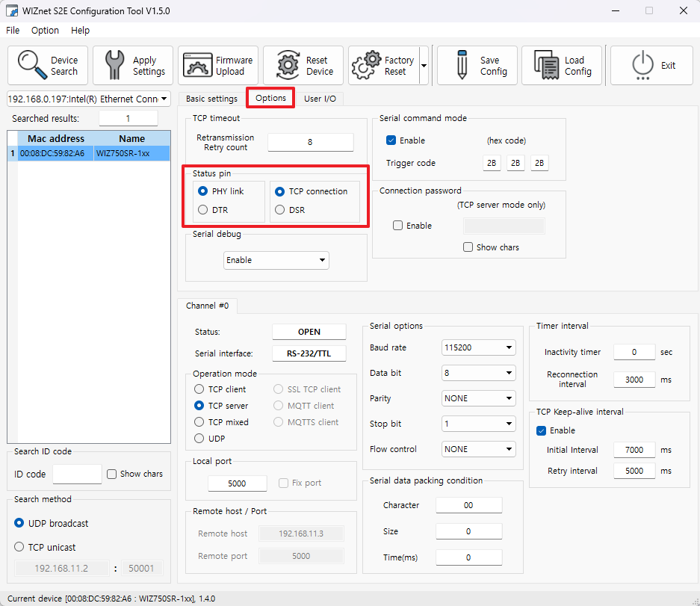Open the Option menu

[x=45, y=31]
